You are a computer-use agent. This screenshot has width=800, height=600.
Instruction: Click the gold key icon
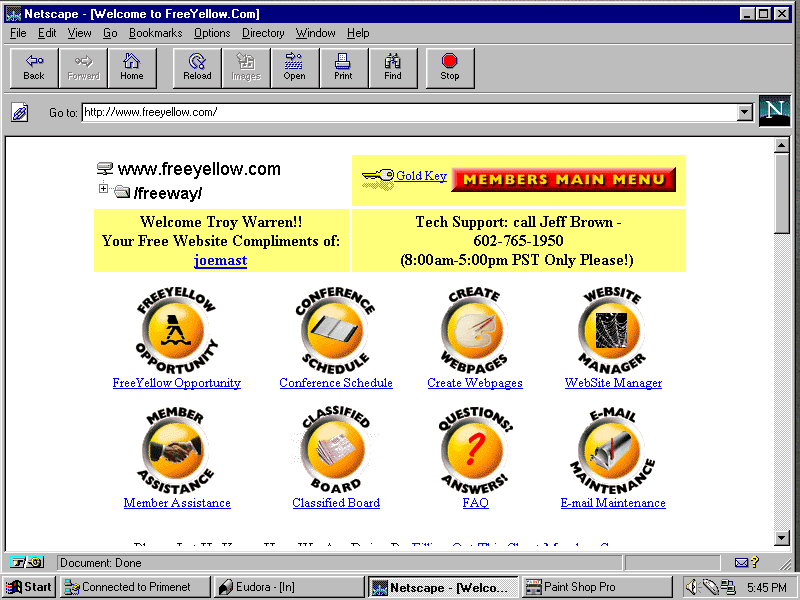point(378,179)
